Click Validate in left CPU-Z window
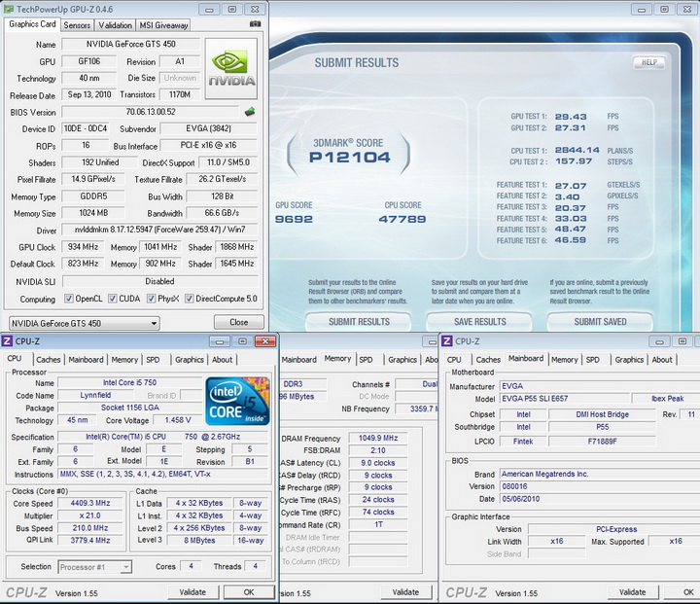This screenshot has width=700, height=604. pyautogui.click(x=192, y=592)
